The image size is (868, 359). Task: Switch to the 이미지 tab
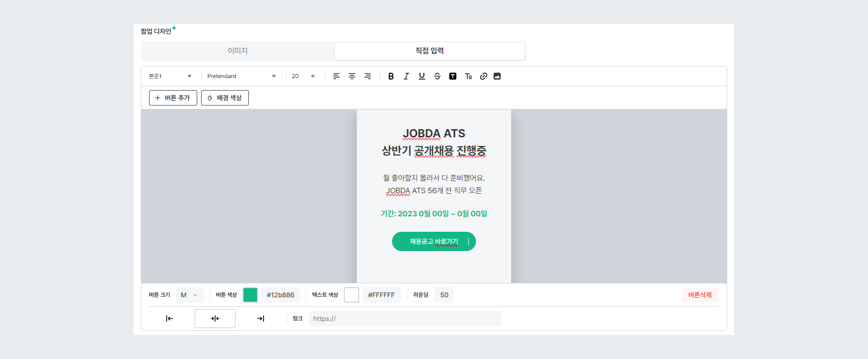coord(238,51)
